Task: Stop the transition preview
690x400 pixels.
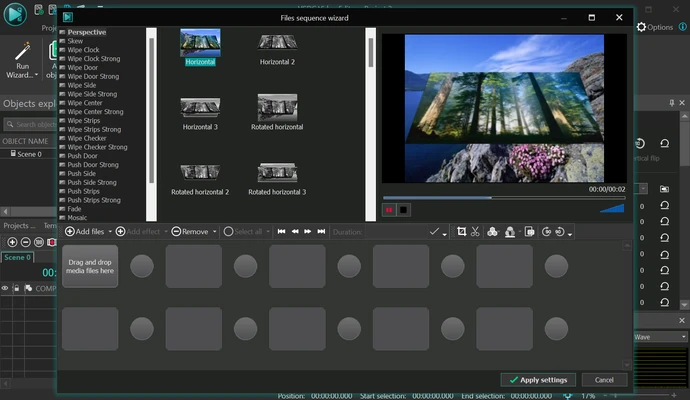Action: coord(404,210)
